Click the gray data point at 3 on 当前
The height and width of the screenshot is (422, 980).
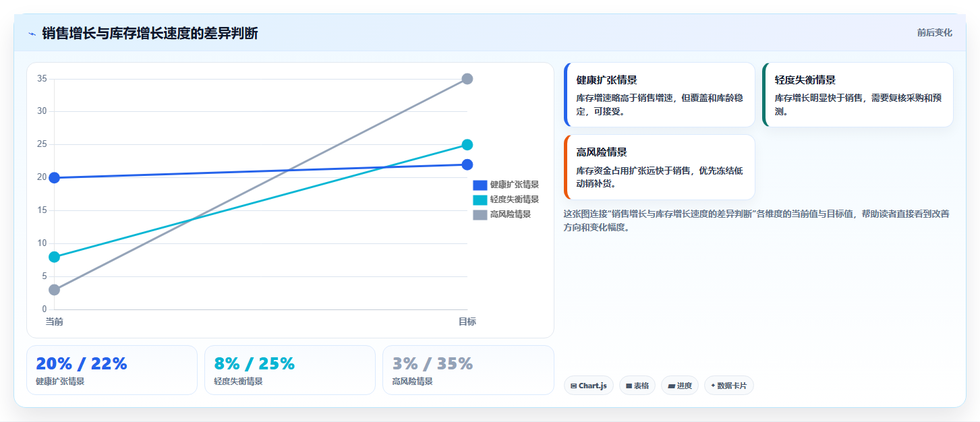[x=55, y=290]
